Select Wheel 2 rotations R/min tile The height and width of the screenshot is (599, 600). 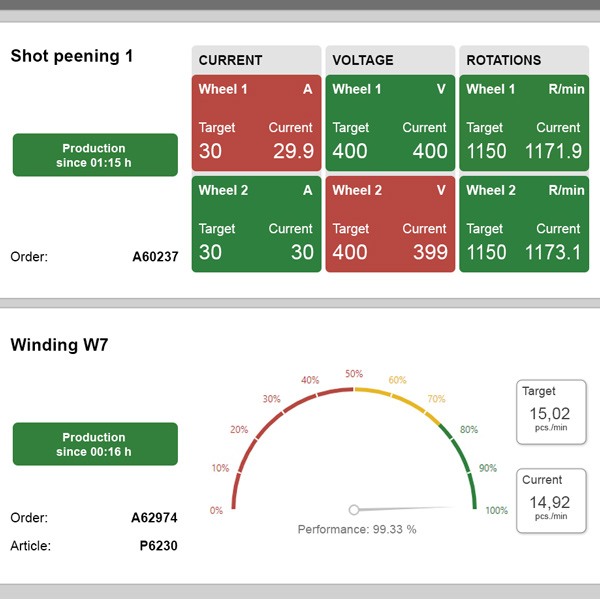click(x=524, y=224)
